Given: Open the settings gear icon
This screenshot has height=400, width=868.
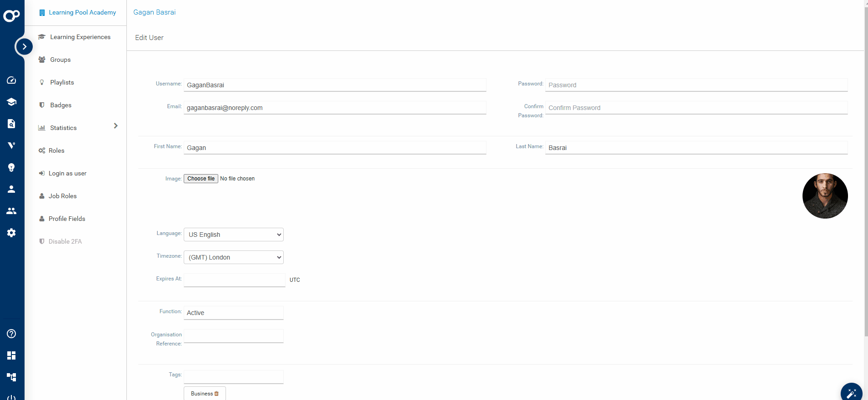Looking at the screenshot, I should [x=11, y=233].
